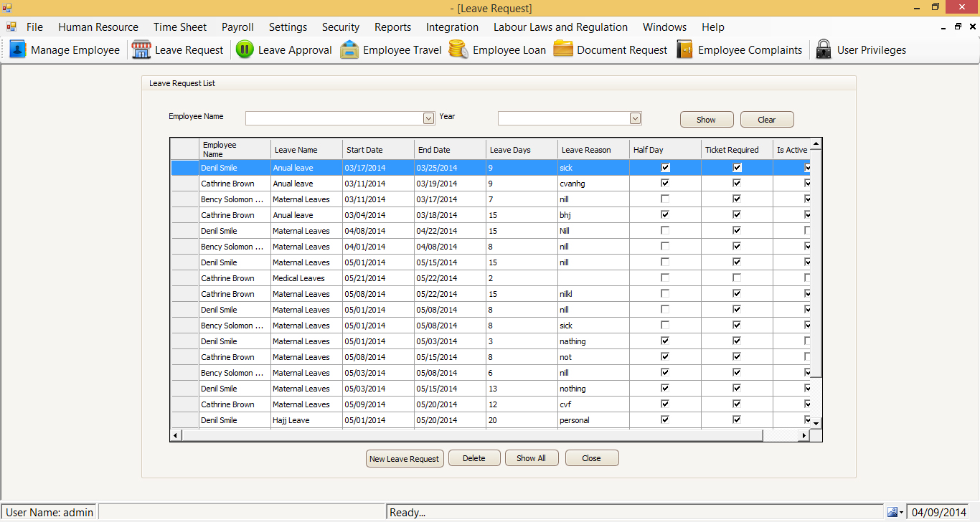Open the Employee Travel toolbar icon
Image resolution: width=980 pixels, height=522 pixels.
pos(349,50)
